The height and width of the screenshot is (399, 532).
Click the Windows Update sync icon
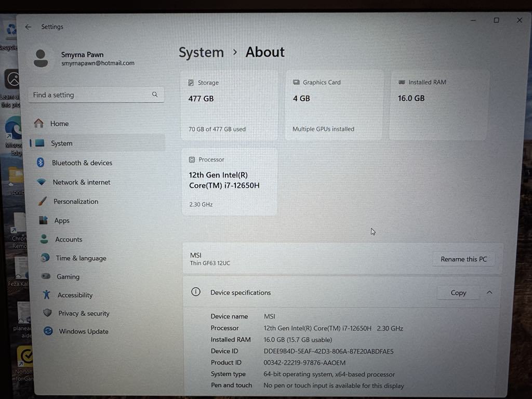tap(48, 331)
